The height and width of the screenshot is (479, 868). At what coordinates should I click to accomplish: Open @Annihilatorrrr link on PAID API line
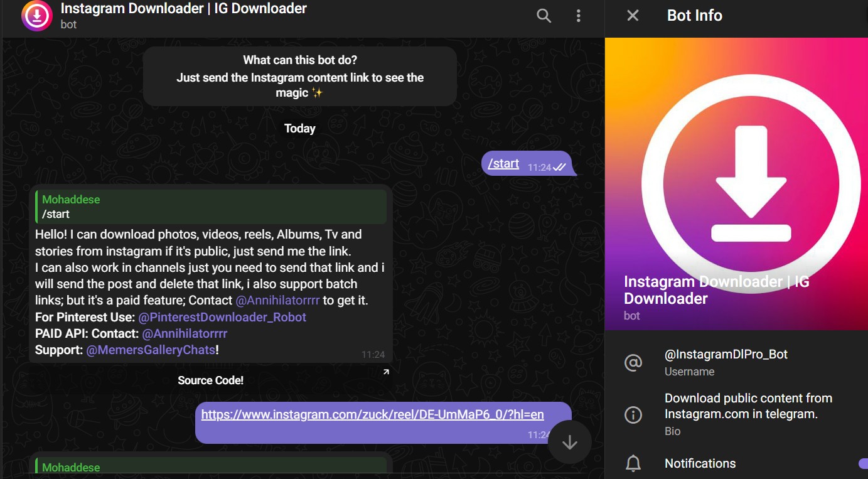click(185, 333)
